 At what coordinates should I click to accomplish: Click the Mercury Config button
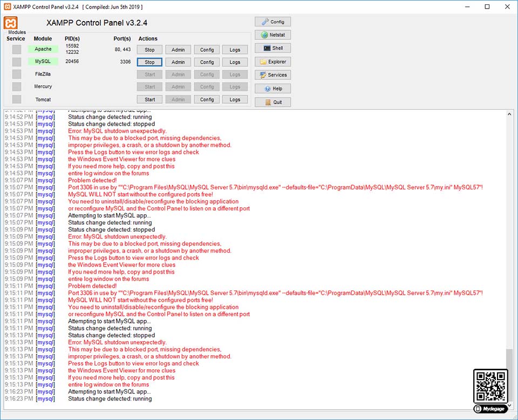(207, 87)
